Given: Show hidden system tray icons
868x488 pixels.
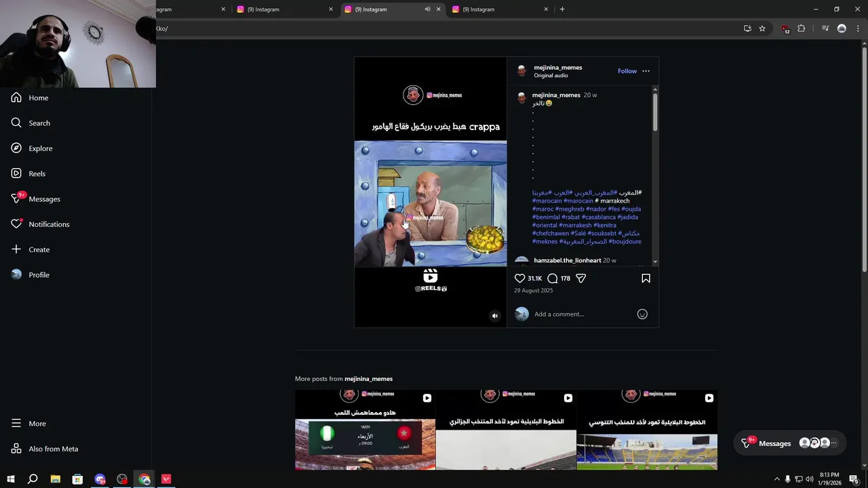Looking at the screenshot, I should pyautogui.click(x=776, y=479).
